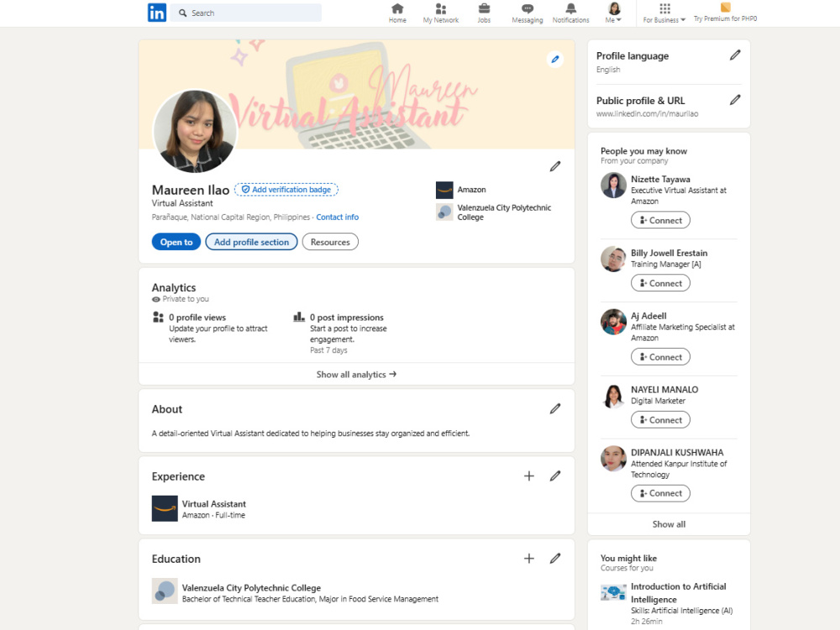Click Amazon logo in Experience section
840x630 pixels.
[x=165, y=508]
